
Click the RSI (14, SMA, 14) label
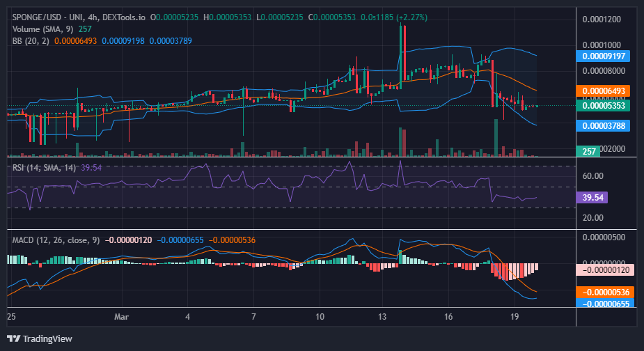click(x=45, y=168)
